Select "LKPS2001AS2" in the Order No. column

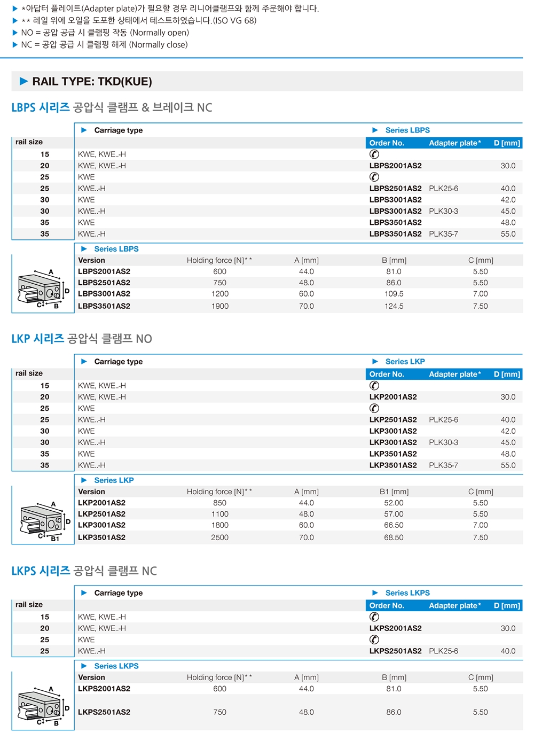[396, 628]
